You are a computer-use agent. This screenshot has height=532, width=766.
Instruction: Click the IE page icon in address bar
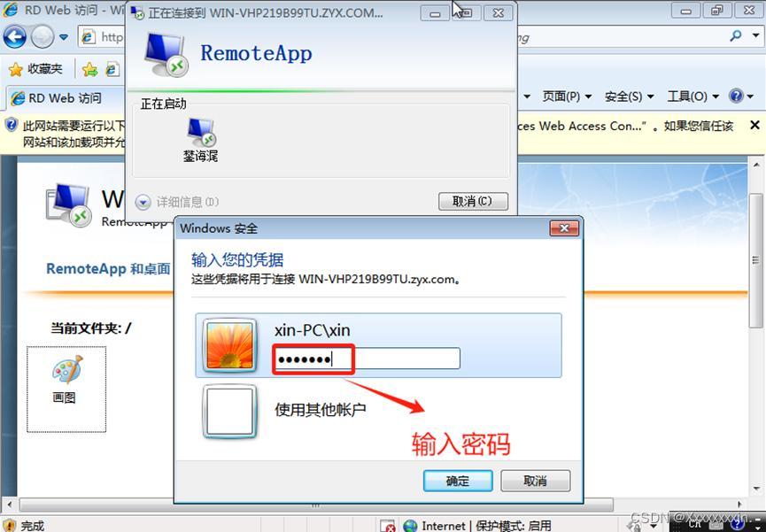pyautogui.click(x=89, y=37)
